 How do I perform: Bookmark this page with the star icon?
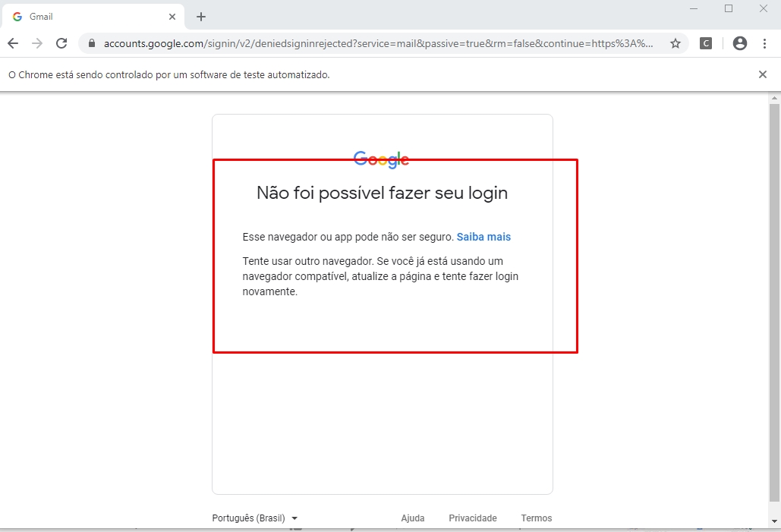676,43
